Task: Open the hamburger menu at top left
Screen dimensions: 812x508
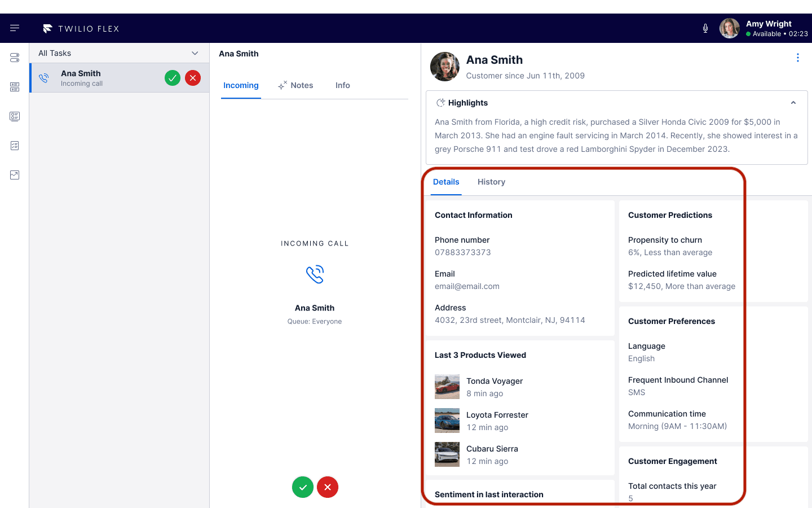Action: point(14,28)
